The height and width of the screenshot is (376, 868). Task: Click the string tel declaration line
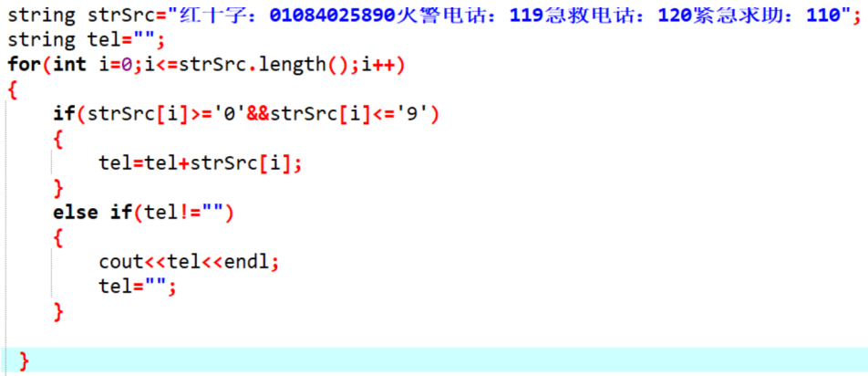pyautogui.click(x=86, y=40)
